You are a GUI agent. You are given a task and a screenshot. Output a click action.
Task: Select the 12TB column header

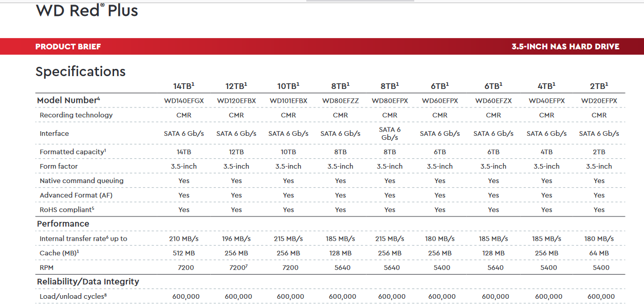click(x=236, y=86)
